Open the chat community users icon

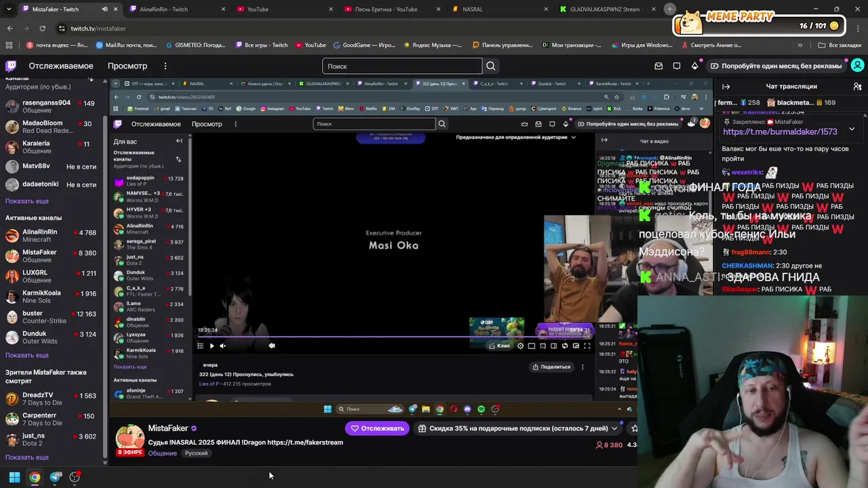857,86
